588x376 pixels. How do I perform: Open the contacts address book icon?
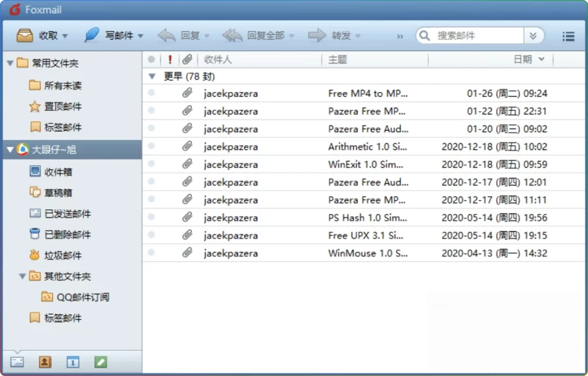45,362
